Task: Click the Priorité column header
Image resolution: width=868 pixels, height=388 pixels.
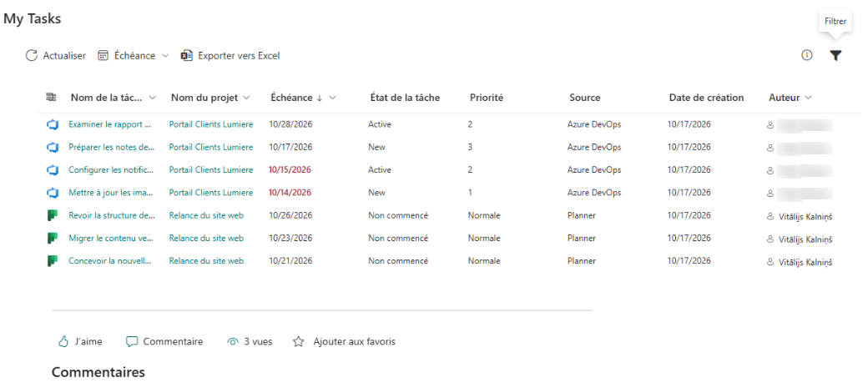Action: point(487,98)
